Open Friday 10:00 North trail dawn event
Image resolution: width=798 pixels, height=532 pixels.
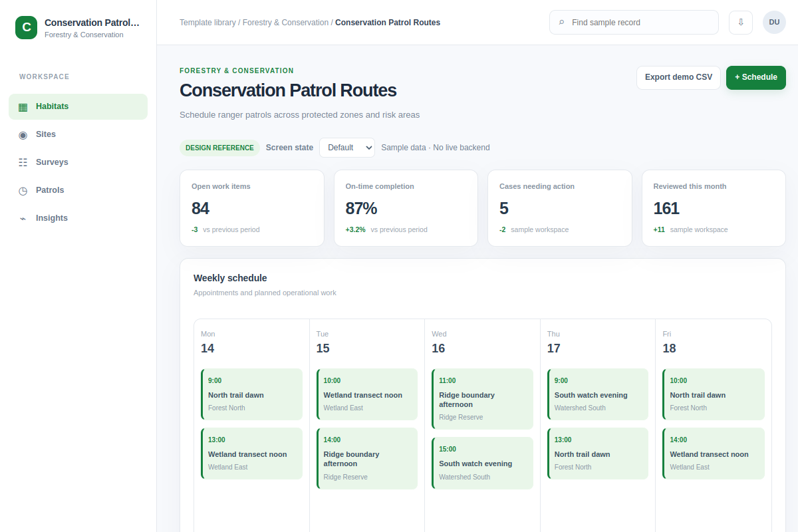pos(714,394)
